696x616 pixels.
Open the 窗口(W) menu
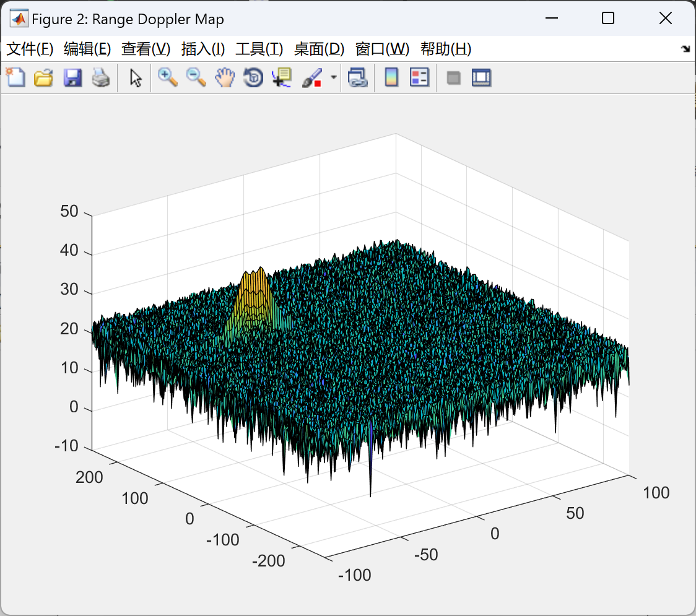pyautogui.click(x=382, y=49)
